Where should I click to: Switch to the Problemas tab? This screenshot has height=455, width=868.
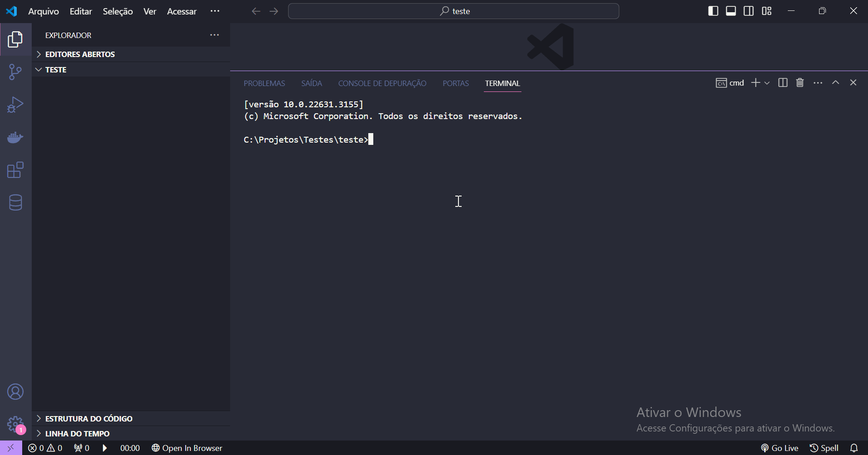(x=265, y=83)
